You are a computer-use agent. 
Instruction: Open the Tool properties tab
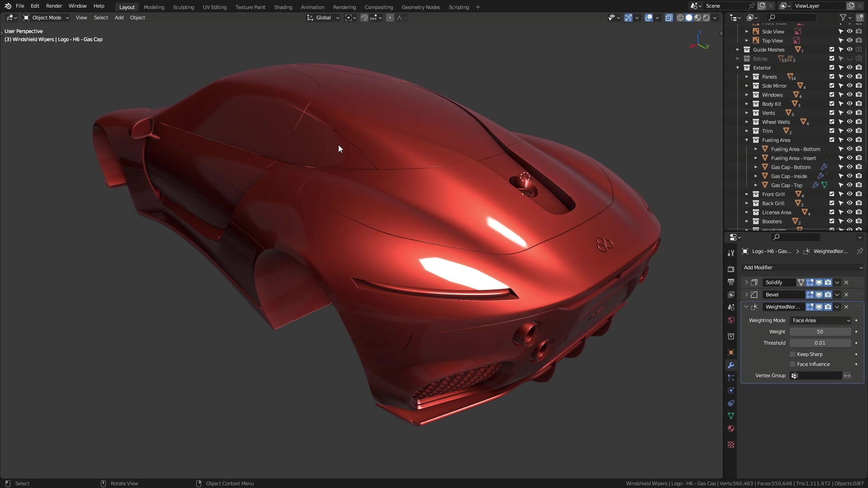[x=731, y=253]
